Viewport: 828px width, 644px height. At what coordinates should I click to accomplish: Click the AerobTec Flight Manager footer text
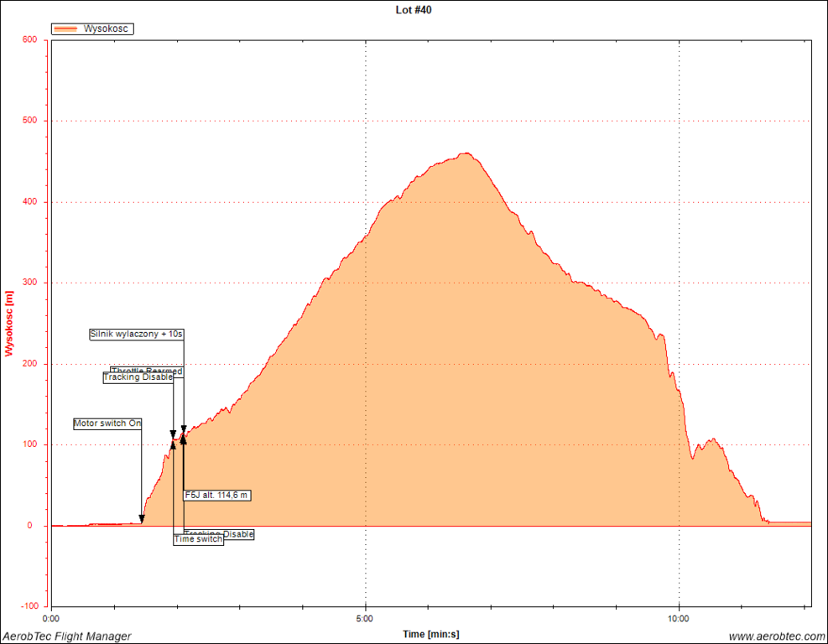coord(67,636)
